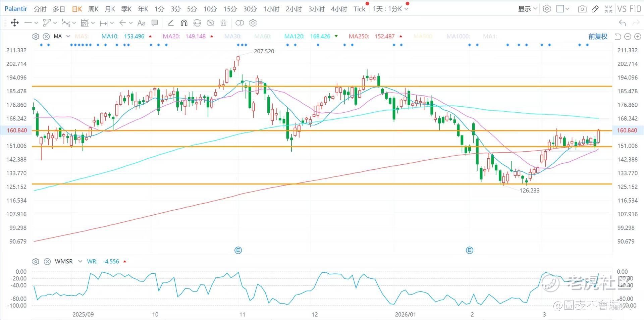The width and height of the screenshot is (644, 320).
Task: Remove the MA indicator
Action: coord(46,36)
